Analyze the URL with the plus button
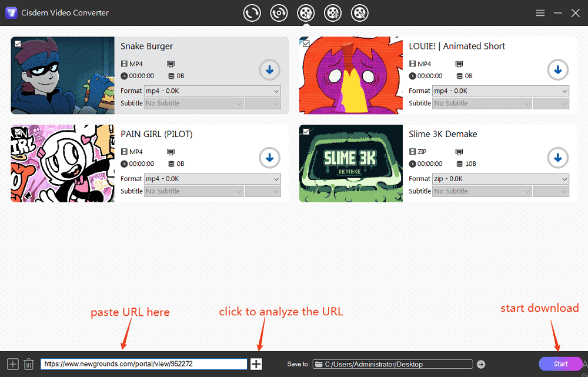This screenshot has height=377, width=588. [256, 364]
